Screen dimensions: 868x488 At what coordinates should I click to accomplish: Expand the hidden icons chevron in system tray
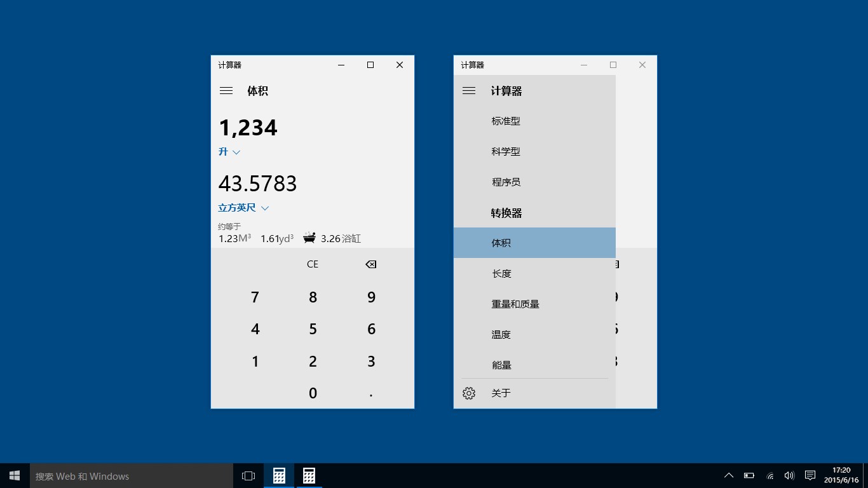729,475
